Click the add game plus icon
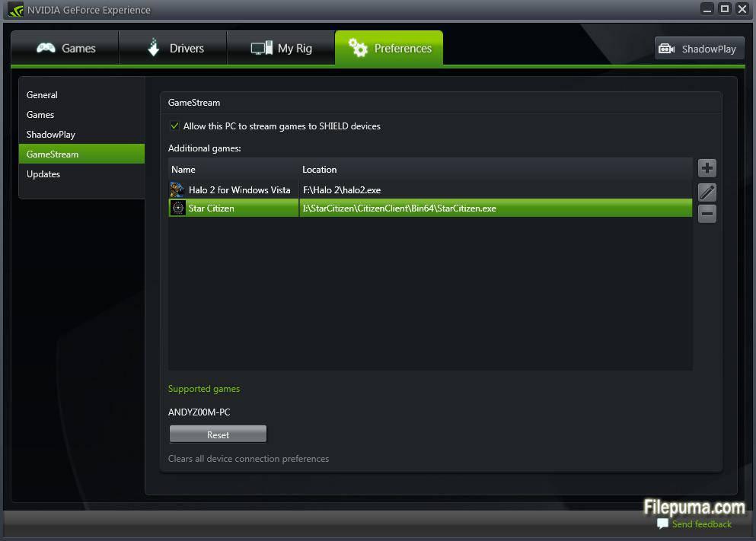 pyautogui.click(x=707, y=168)
